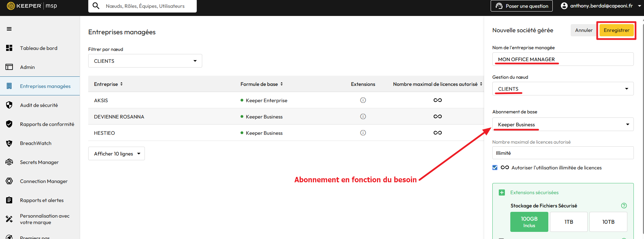Viewport: 644px width, 239px height.
Task: Click the Annuler button
Action: point(584,30)
